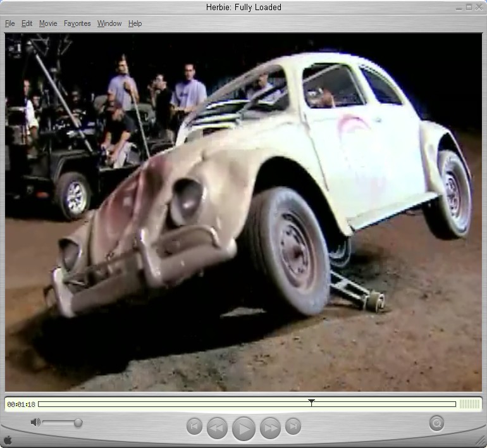This screenshot has width=487, height=448.
Task: Maximize the QuickTime player window
Action: tap(469, 7)
